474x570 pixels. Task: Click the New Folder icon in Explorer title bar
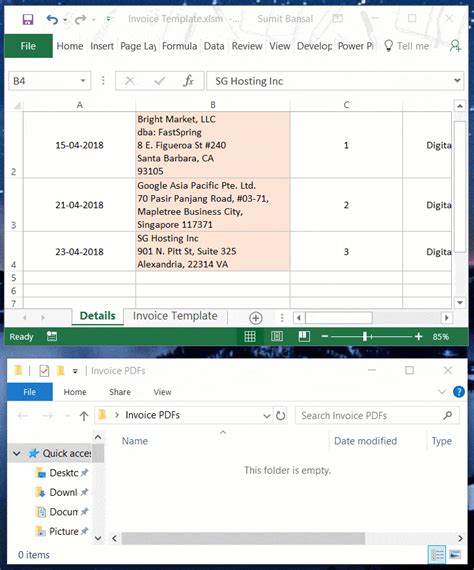tap(60, 371)
